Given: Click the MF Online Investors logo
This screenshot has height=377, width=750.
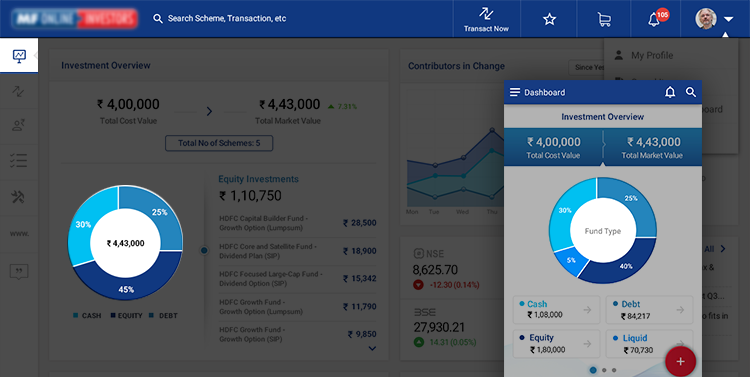Looking at the screenshot, I should coord(75,19).
